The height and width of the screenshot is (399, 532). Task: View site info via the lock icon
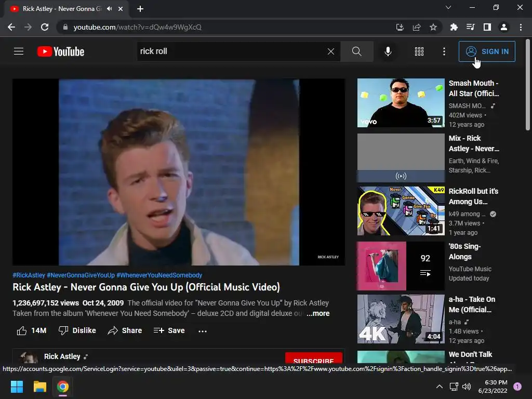[65, 27]
